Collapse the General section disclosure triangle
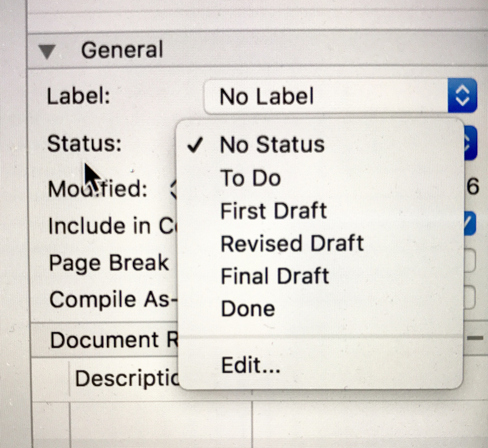The width and height of the screenshot is (488, 448). (47, 51)
